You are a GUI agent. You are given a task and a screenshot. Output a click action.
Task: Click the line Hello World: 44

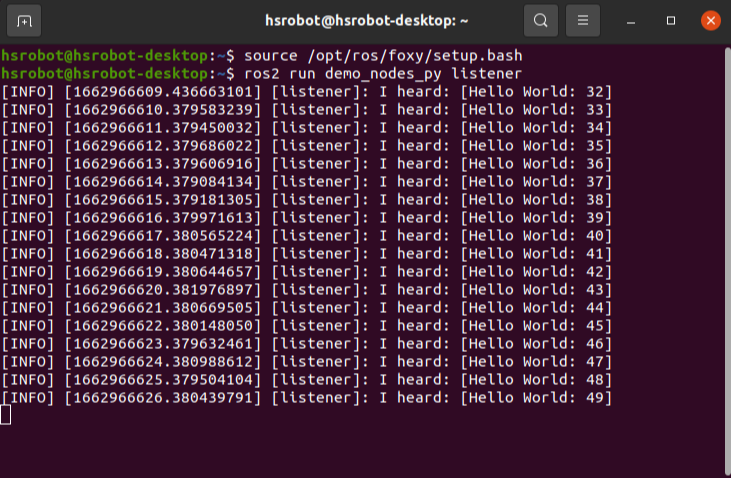pos(306,308)
